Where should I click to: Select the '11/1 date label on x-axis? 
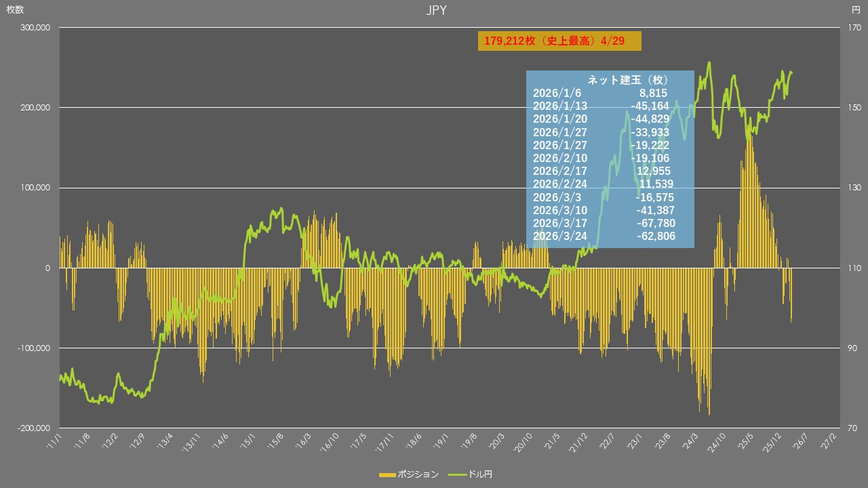(x=54, y=441)
